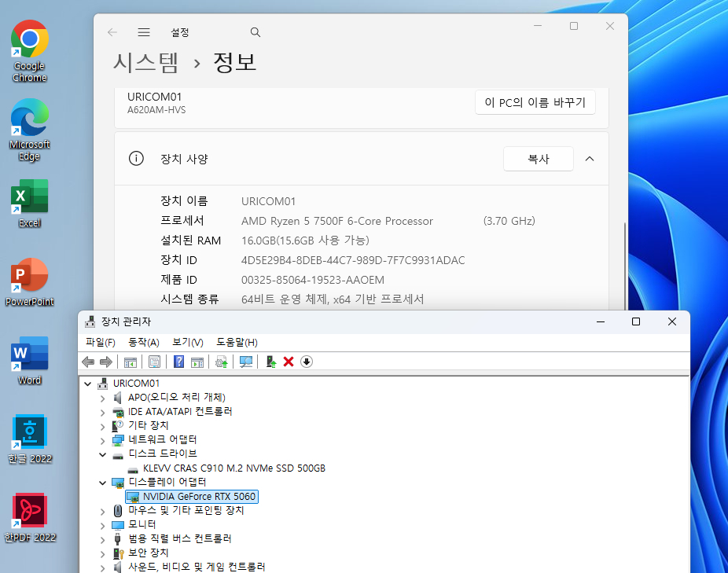
Task: Collapse the 디스크 드라이브 tree node
Action: [x=102, y=454]
